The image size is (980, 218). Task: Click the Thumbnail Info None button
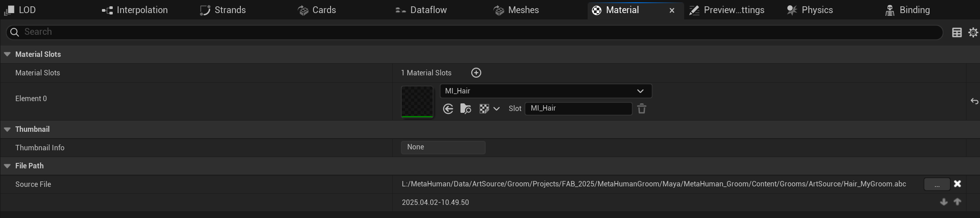(x=443, y=147)
